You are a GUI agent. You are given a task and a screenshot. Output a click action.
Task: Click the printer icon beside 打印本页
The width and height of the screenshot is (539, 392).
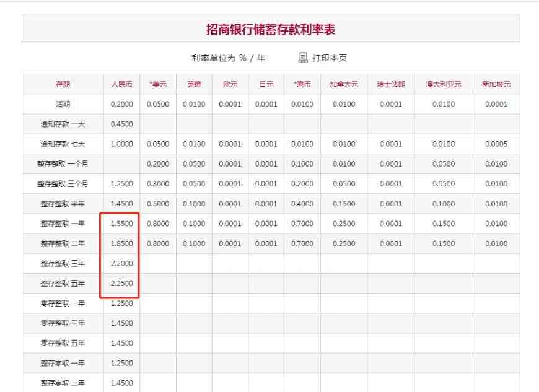pyautogui.click(x=303, y=58)
